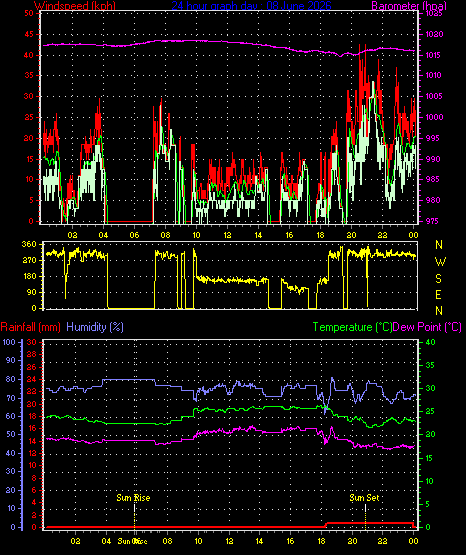The image size is (466, 555).
Task: Click the 360 wind direction axis value
Action: pos(29,244)
